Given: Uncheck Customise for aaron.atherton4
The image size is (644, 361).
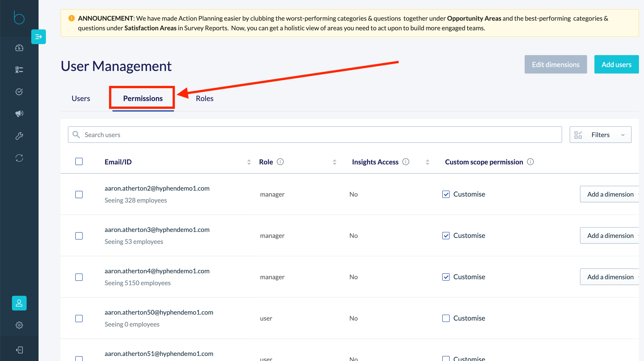Looking at the screenshot, I should tap(446, 277).
